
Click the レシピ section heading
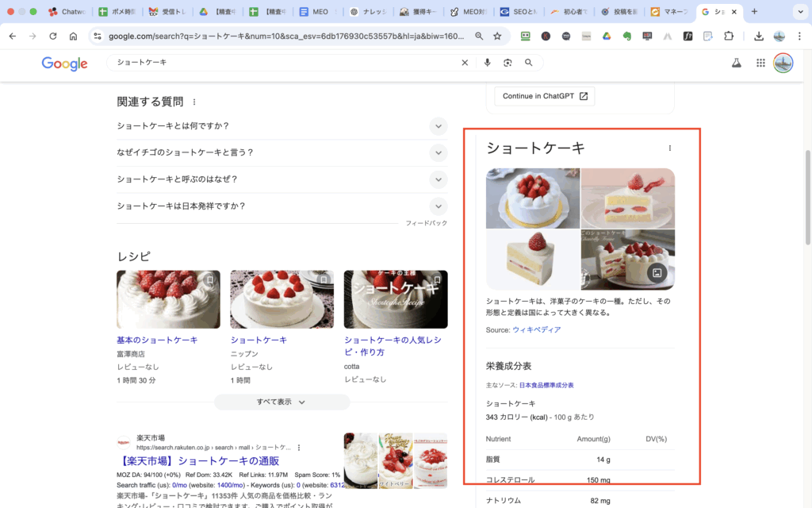coord(133,256)
